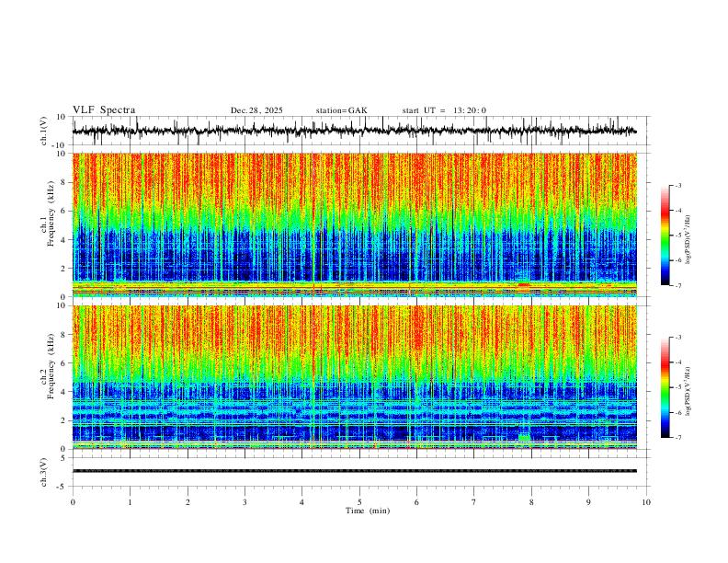This screenshot has height=563, width=728.
Task: Click the time axis tick label "6"
Action: click(x=416, y=502)
